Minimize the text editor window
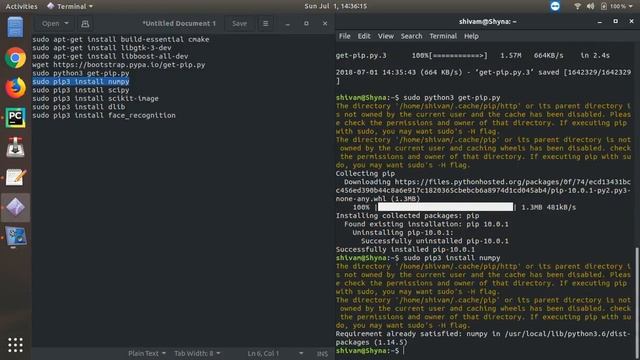The width and height of the screenshot is (640, 360). (x=288, y=24)
